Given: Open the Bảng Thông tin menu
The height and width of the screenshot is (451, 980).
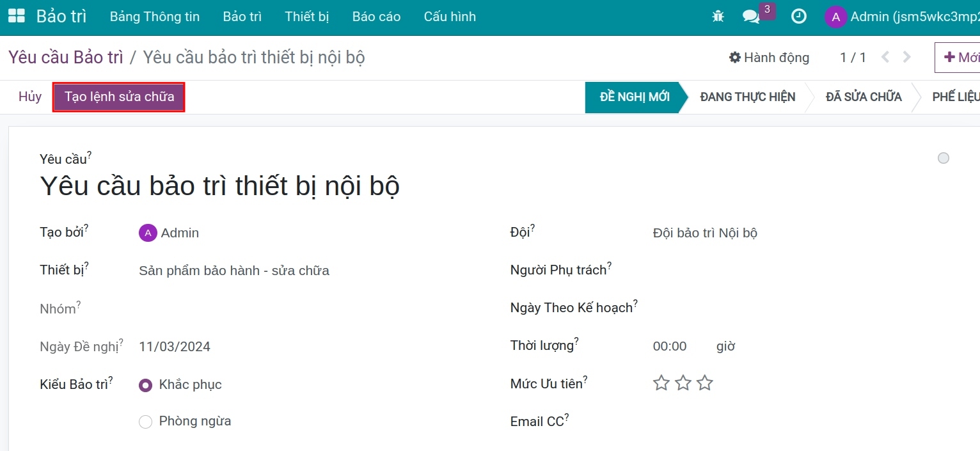Looking at the screenshot, I should click(155, 17).
